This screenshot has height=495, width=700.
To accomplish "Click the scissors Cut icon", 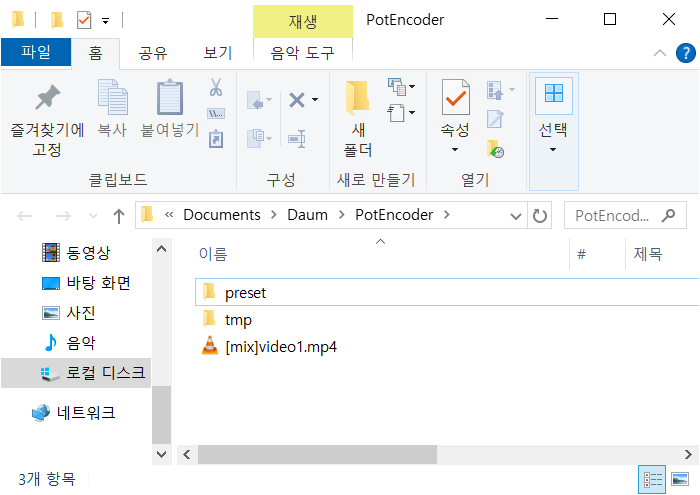I will pyautogui.click(x=216, y=87).
